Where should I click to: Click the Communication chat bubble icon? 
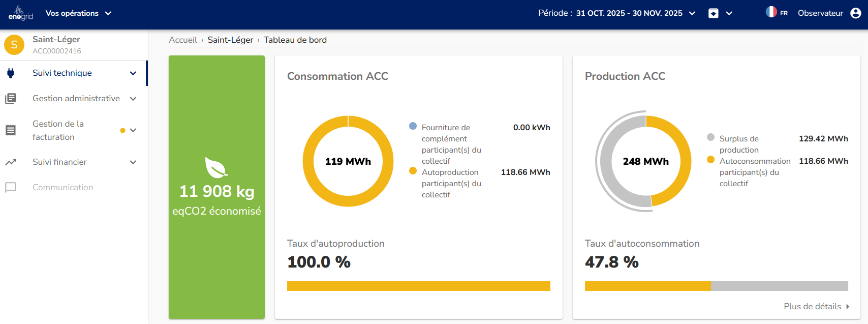click(11, 188)
